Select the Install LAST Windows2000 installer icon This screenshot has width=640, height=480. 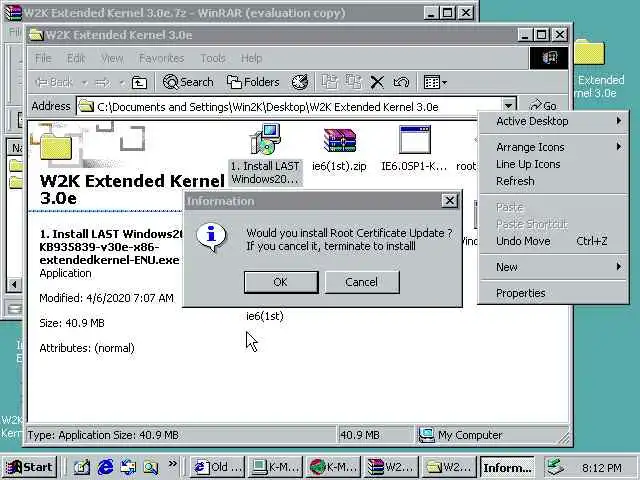point(265,153)
